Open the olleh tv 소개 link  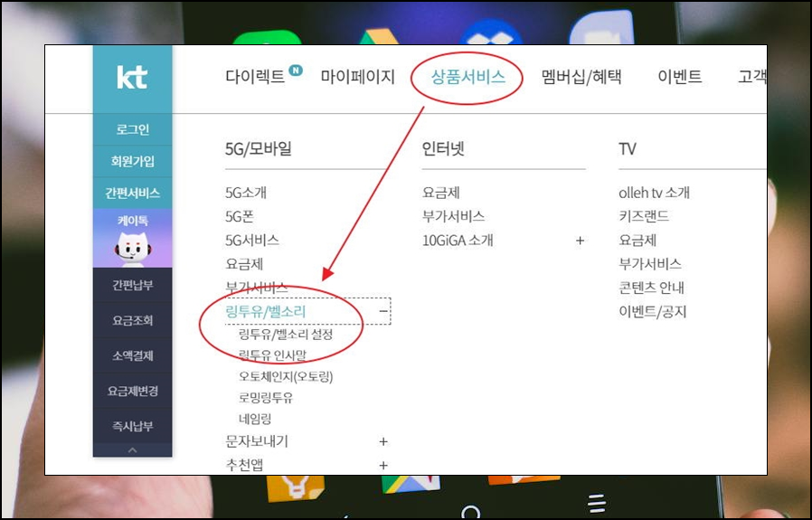[x=654, y=193]
